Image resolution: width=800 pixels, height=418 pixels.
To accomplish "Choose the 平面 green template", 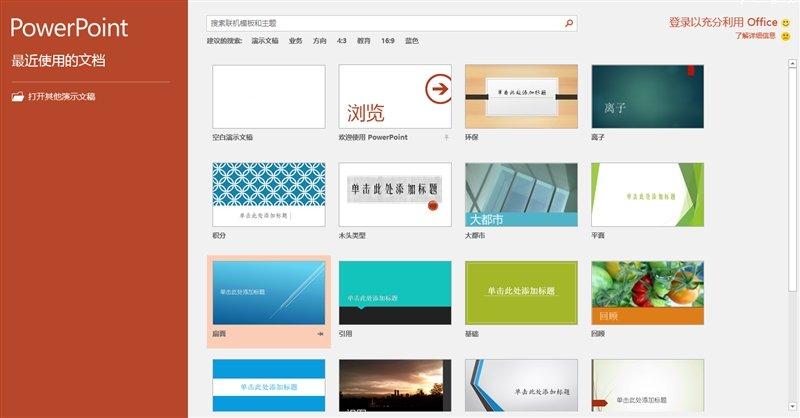I will pos(647,194).
